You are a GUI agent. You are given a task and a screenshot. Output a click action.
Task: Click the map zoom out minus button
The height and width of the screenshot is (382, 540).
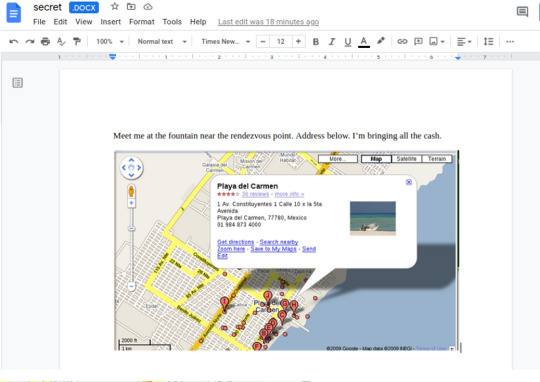pos(131,286)
